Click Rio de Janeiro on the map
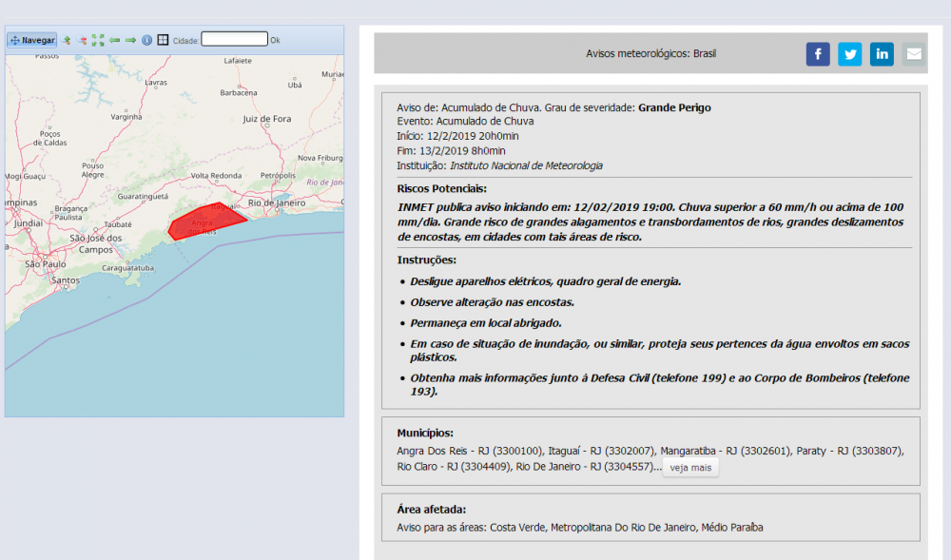 (275, 203)
